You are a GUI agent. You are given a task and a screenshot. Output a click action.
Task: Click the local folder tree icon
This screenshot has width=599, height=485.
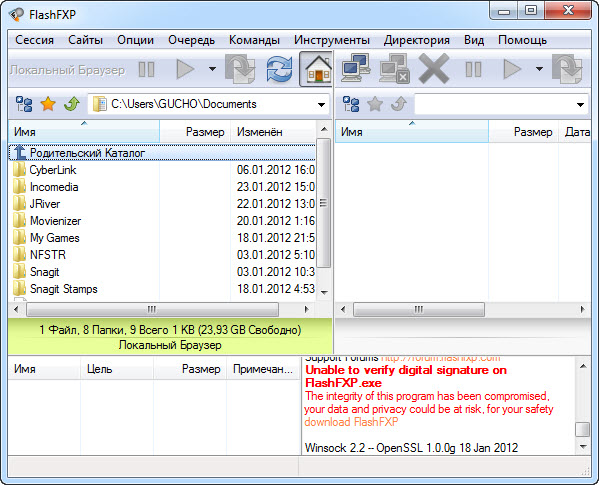pos(24,104)
